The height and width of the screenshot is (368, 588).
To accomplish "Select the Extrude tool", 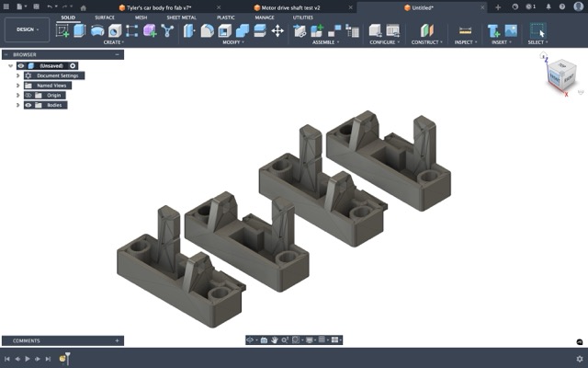I will pyautogui.click(x=80, y=30).
